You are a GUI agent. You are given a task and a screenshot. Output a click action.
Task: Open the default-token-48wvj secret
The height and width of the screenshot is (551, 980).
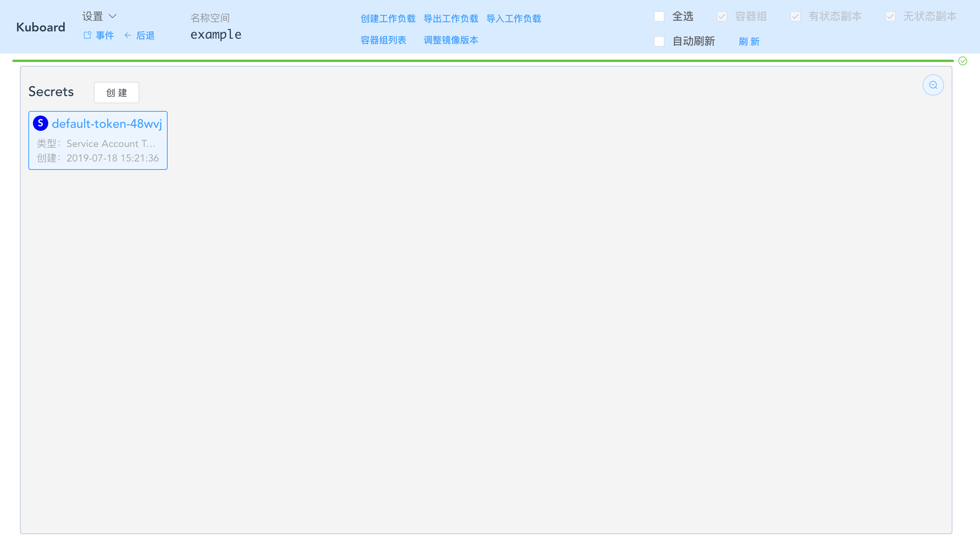[x=107, y=123]
